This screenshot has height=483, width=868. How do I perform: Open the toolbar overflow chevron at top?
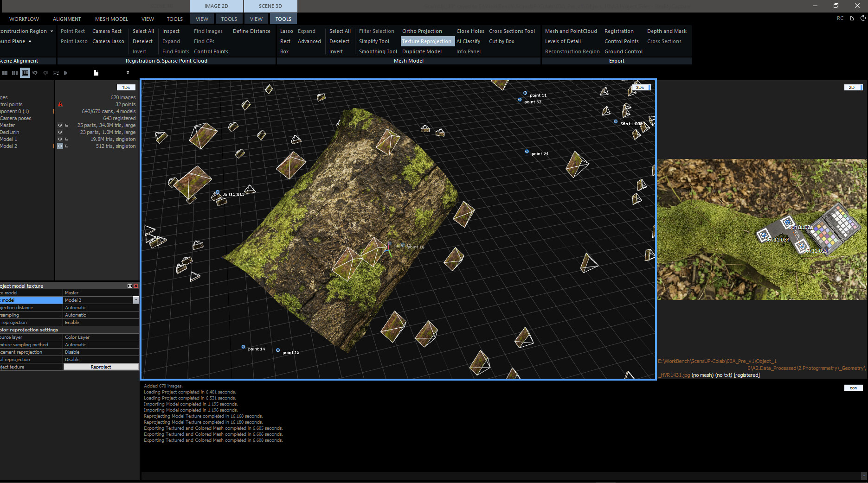pos(128,73)
